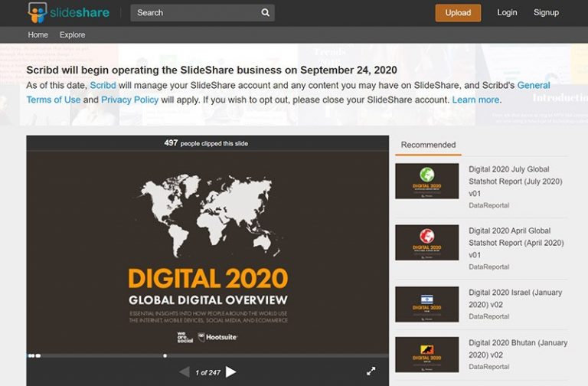This screenshot has width=588, height=386.
Task: Click the Learn more link
Action: (475, 100)
